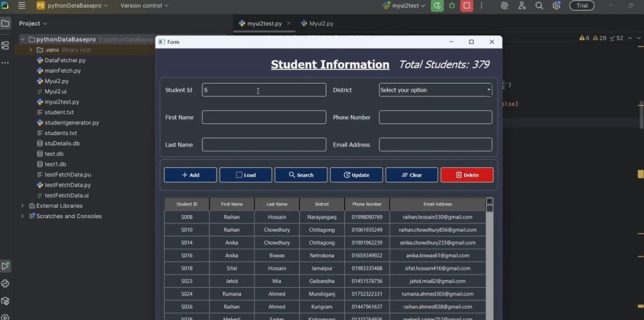
Task: Toggle the Project tool window folder icon
Action: 6,23
